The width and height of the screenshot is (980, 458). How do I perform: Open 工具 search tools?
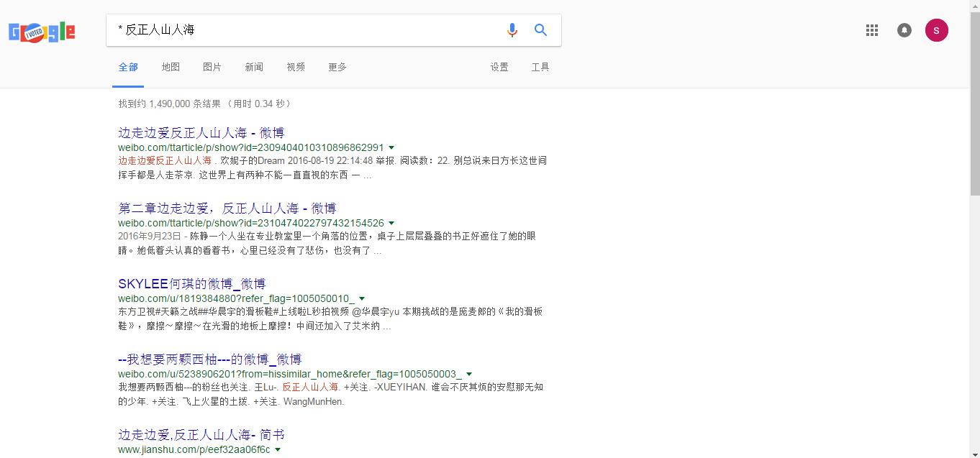click(x=540, y=67)
